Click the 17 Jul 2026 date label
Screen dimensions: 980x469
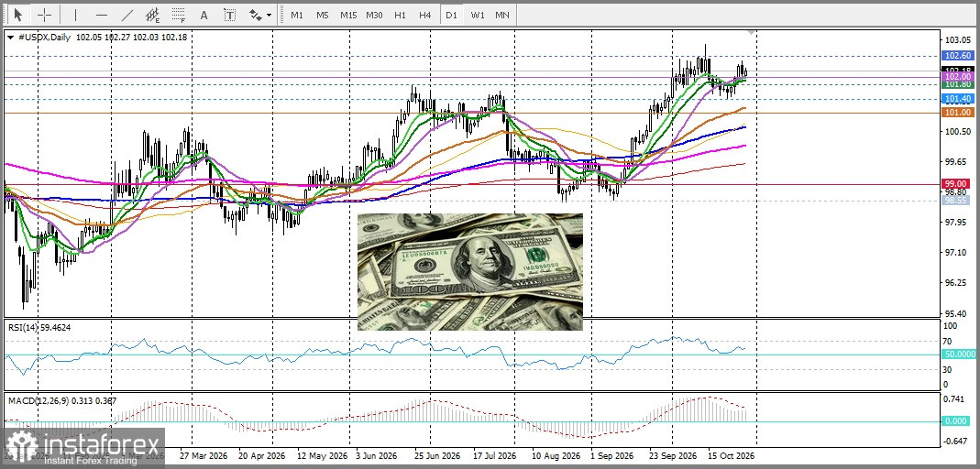493,455
